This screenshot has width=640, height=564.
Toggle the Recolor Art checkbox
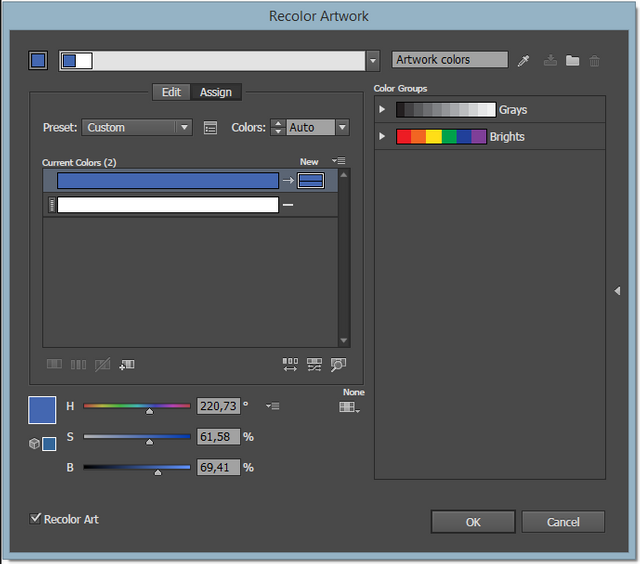click(x=36, y=519)
